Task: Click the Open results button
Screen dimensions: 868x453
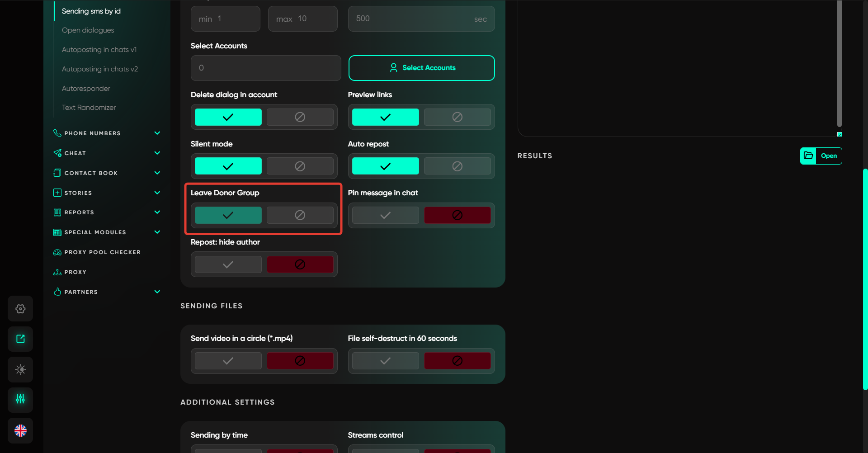Action: click(x=829, y=156)
